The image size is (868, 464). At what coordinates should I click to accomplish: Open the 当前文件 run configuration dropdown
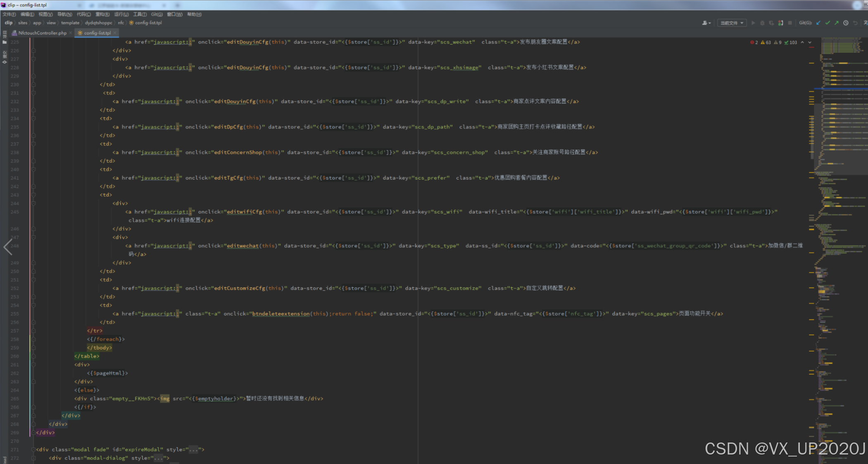(x=732, y=23)
